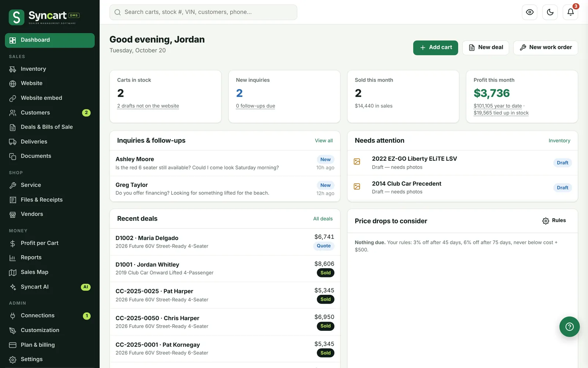Open Customers in the sidebar
Viewport: 588px width, 368px height.
click(x=50, y=113)
